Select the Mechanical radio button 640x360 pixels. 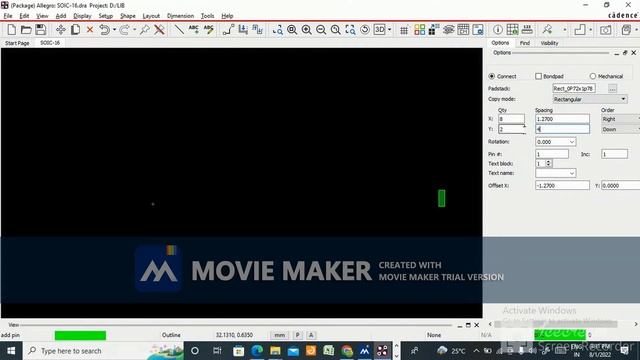(593, 76)
